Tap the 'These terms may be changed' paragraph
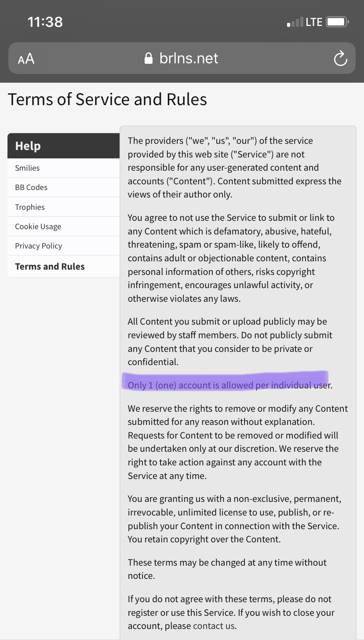This screenshot has width=364, height=640. coord(227,569)
